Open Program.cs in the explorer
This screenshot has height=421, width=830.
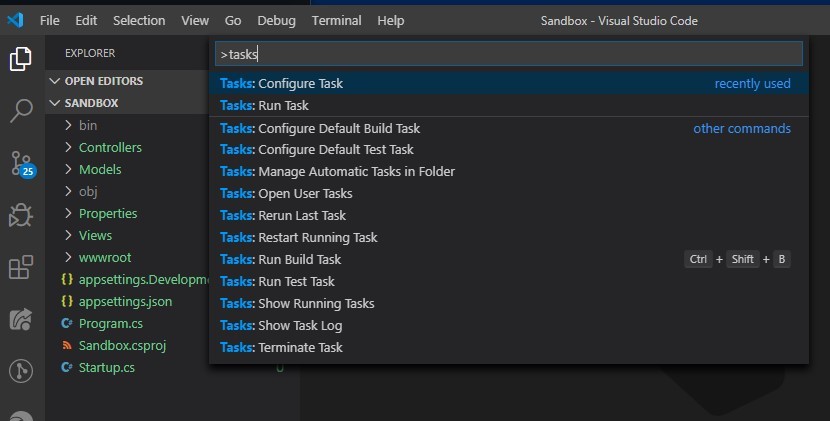click(111, 323)
